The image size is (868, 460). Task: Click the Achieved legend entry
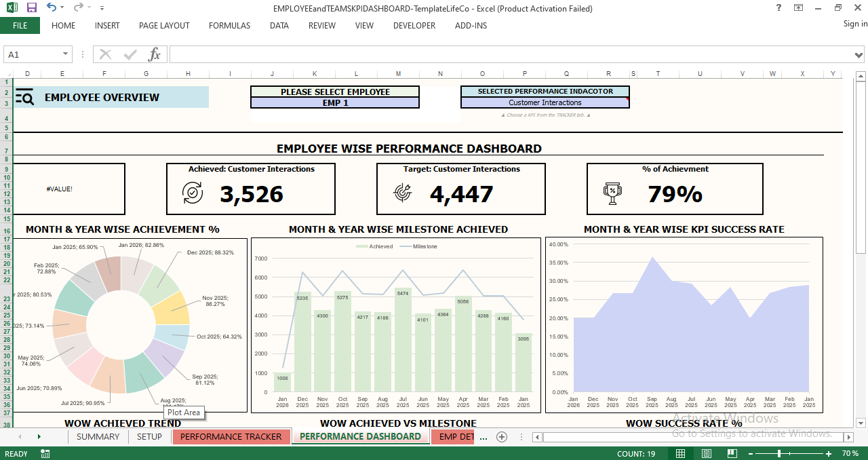(374, 246)
